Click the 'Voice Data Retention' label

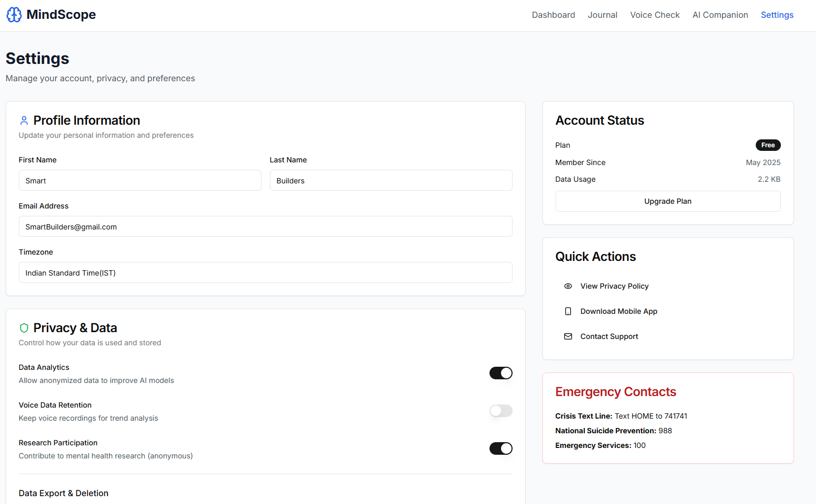[x=55, y=405]
